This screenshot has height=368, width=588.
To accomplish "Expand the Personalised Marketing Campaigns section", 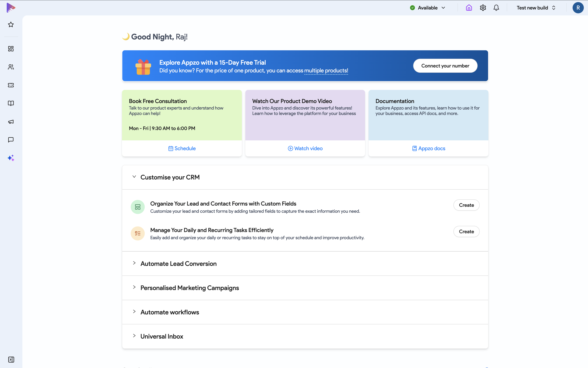I will click(x=305, y=288).
